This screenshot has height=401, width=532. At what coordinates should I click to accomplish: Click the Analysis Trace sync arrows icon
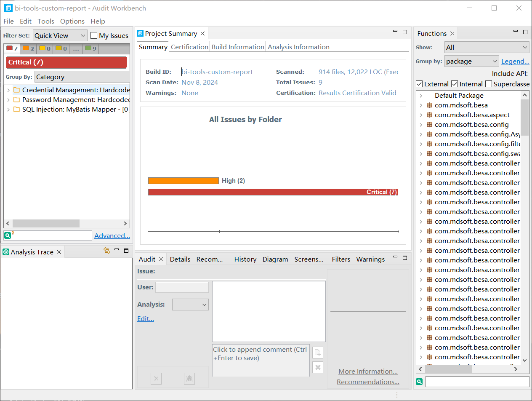coord(106,251)
